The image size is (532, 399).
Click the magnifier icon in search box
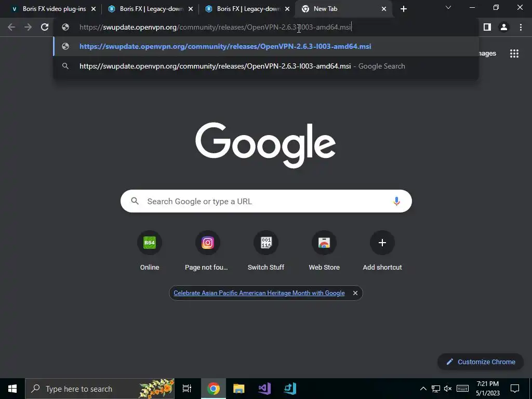click(135, 201)
